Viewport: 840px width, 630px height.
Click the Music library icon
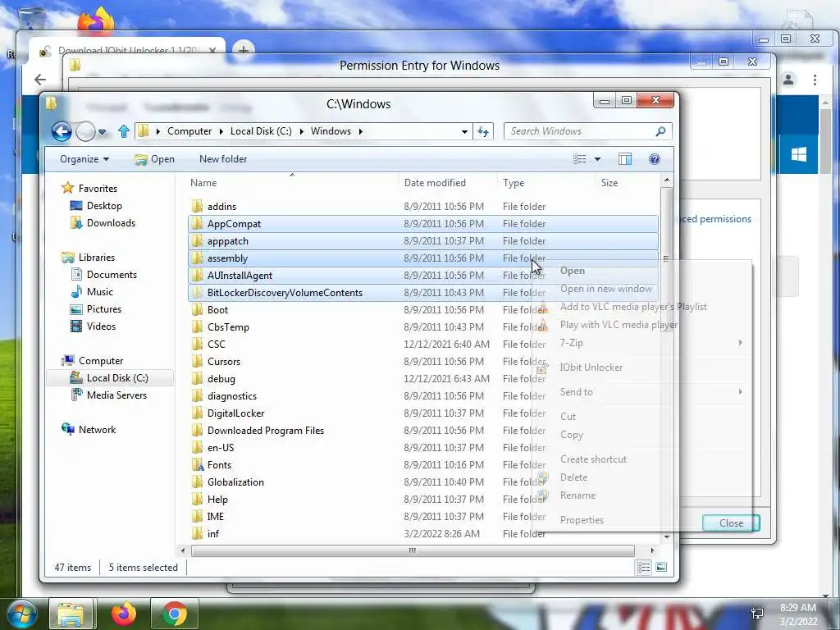[76, 291]
